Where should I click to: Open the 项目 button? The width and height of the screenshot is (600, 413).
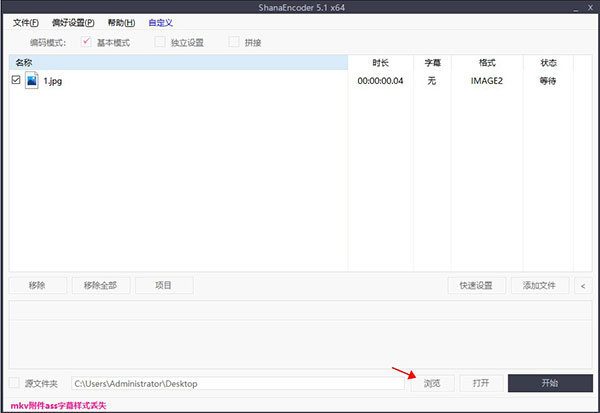click(x=164, y=285)
